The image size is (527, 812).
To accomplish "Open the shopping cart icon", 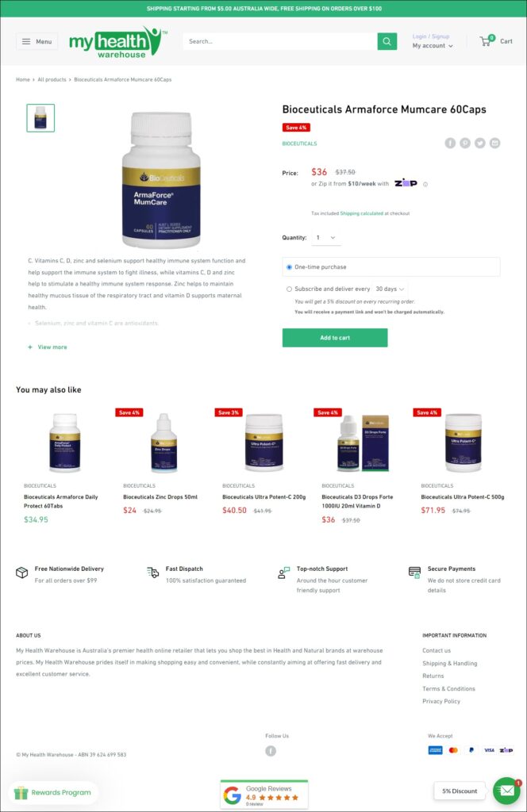I will point(487,41).
